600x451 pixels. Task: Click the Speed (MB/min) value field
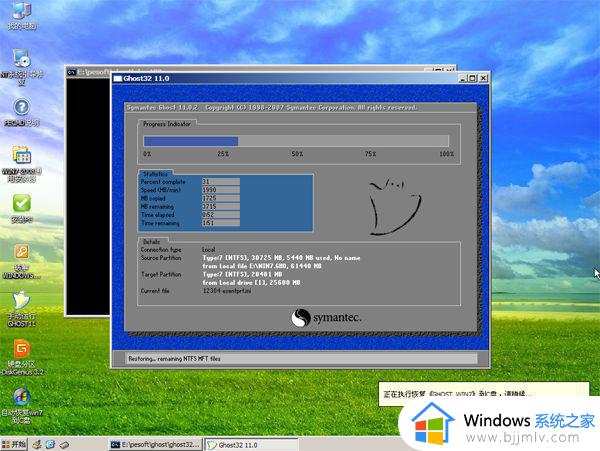[x=221, y=190]
